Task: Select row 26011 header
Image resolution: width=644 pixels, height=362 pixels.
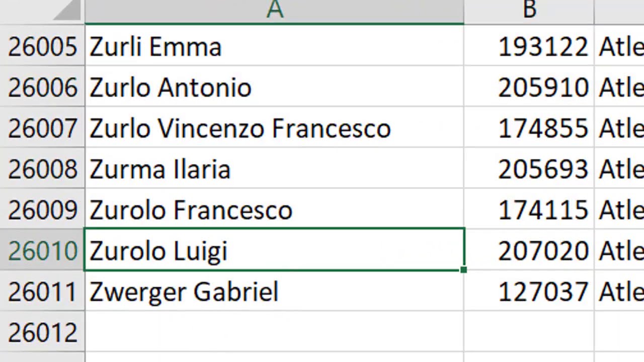Action: click(x=42, y=292)
